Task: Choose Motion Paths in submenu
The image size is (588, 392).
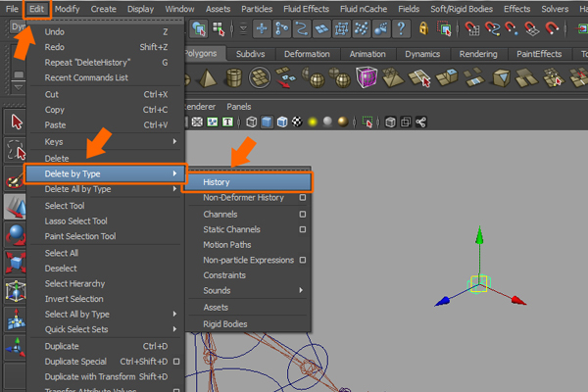Action: (x=249, y=245)
